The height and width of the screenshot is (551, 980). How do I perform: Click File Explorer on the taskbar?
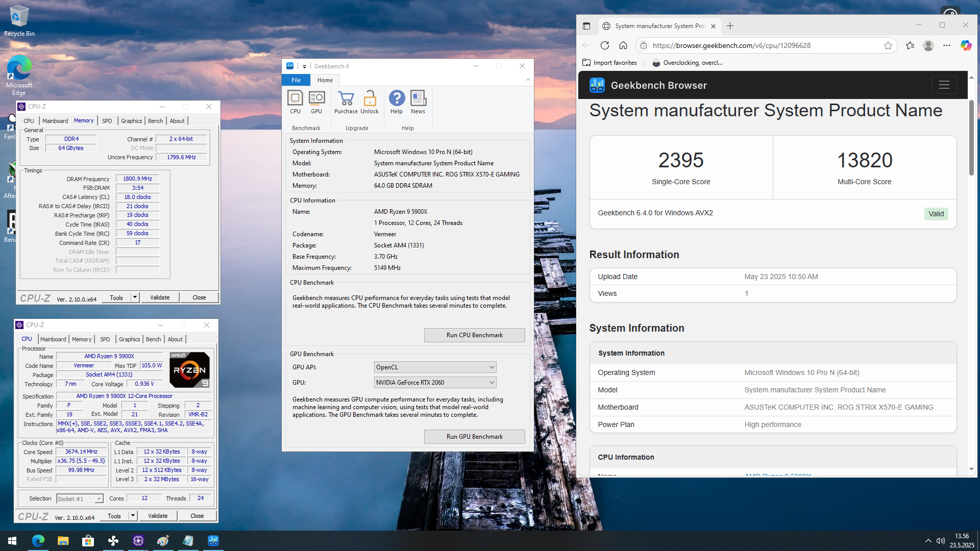pos(63,541)
